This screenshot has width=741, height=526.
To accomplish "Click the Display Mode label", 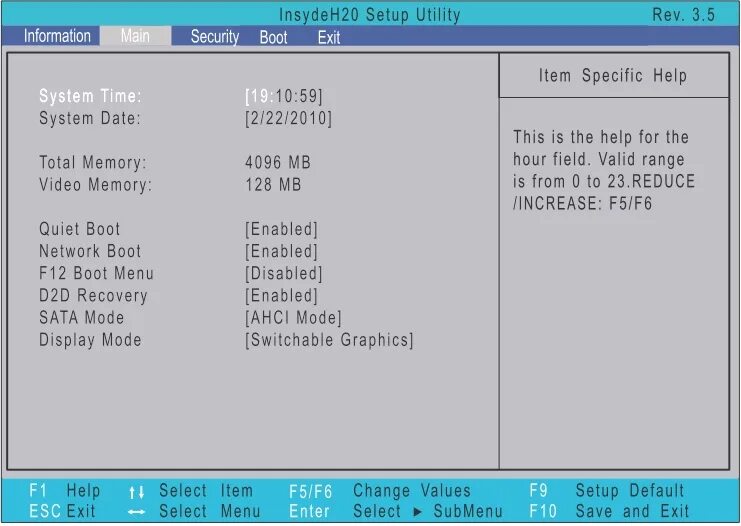I will pyautogui.click(x=90, y=340).
